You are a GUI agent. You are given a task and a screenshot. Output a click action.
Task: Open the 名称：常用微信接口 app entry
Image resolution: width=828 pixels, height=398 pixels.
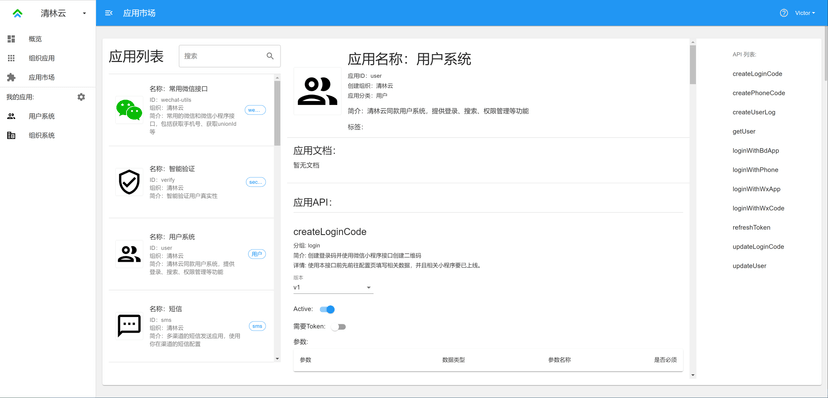tap(191, 110)
